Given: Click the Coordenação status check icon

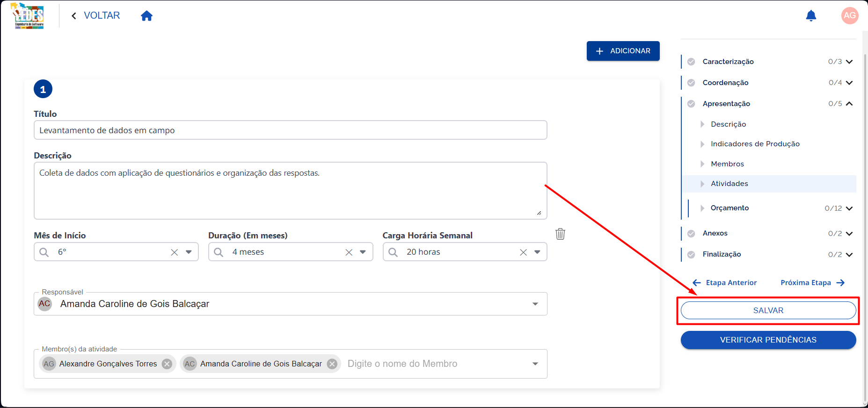Looking at the screenshot, I should point(691,83).
